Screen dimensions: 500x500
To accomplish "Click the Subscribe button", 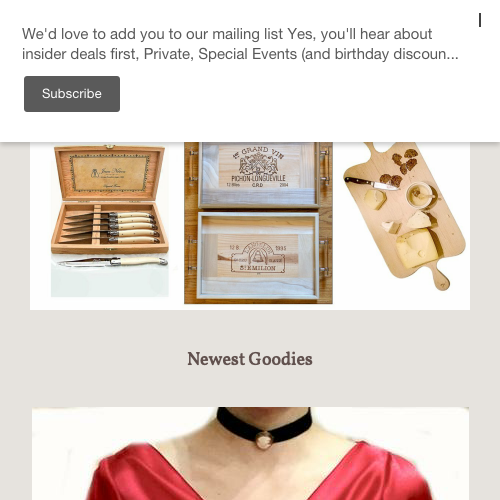I will coord(72,94).
